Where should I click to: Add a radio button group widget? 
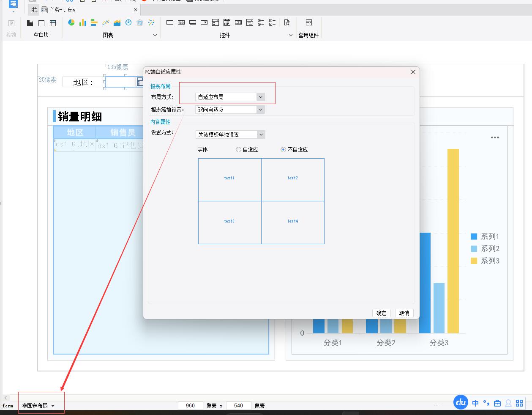coord(261,23)
